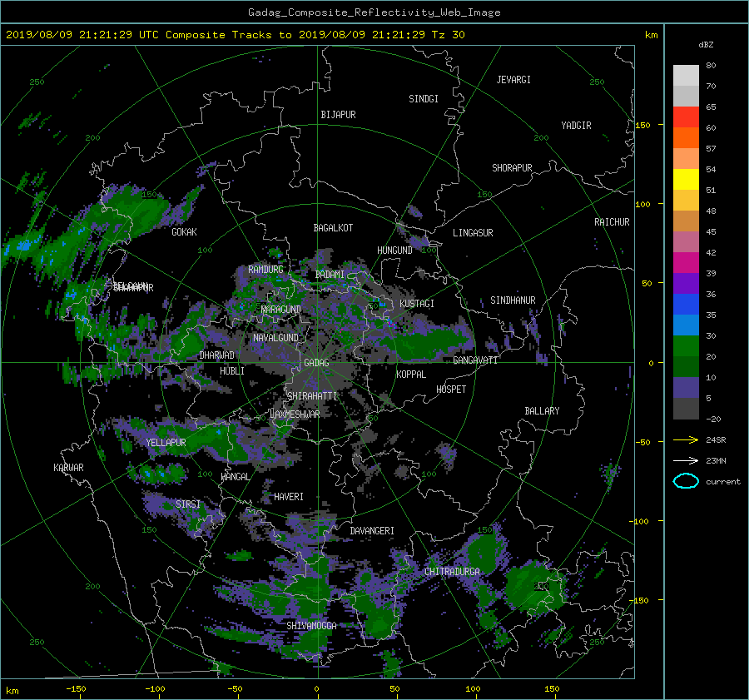Click the JEVARGI city label
This screenshot has height=700, width=749.
click(x=513, y=80)
